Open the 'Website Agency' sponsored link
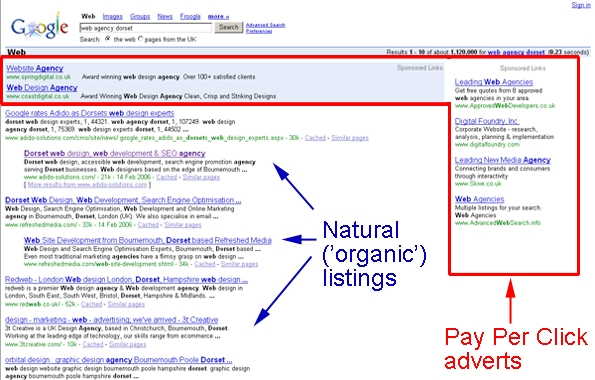 click(35, 68)
